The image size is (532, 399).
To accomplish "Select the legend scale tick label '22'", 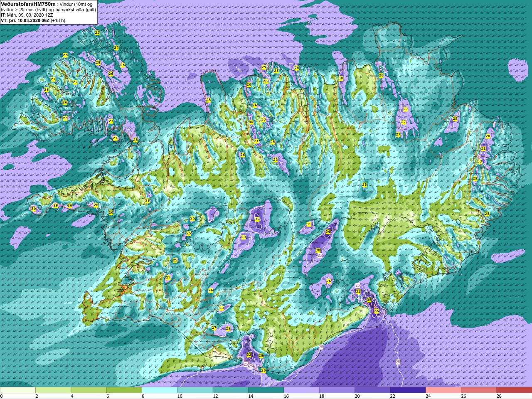I will coord(393,397).
